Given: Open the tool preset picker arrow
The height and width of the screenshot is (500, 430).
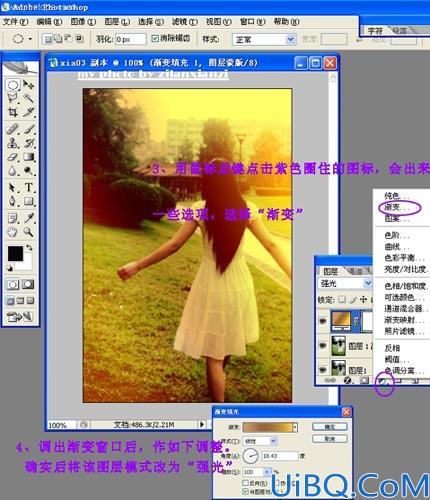Looking at the screenshot, I should [30, 39].
